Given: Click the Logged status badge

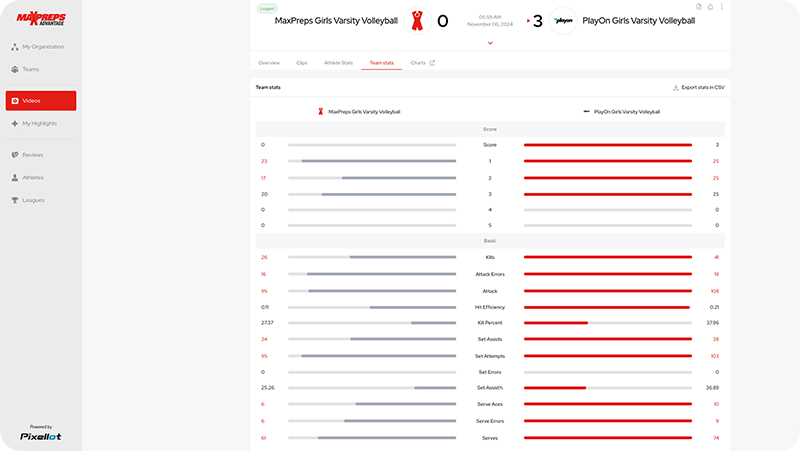Looking at the screenshot, I should tap(267, 8).
